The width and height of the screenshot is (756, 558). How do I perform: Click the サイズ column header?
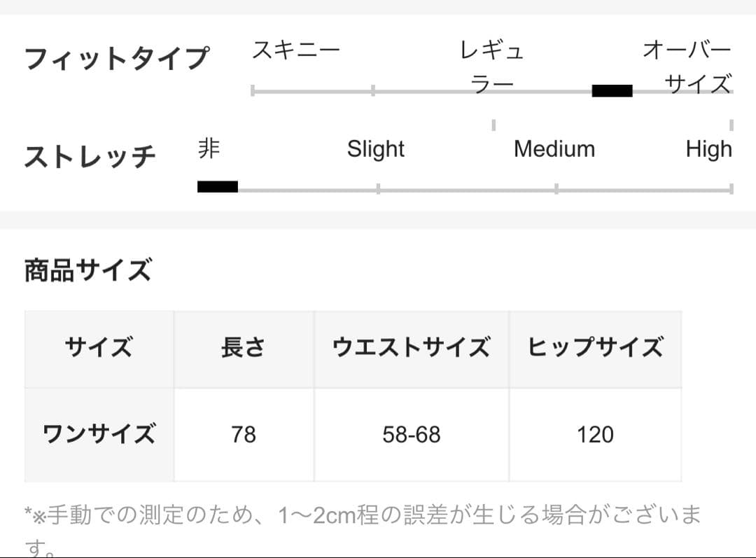tap(99, 348)
